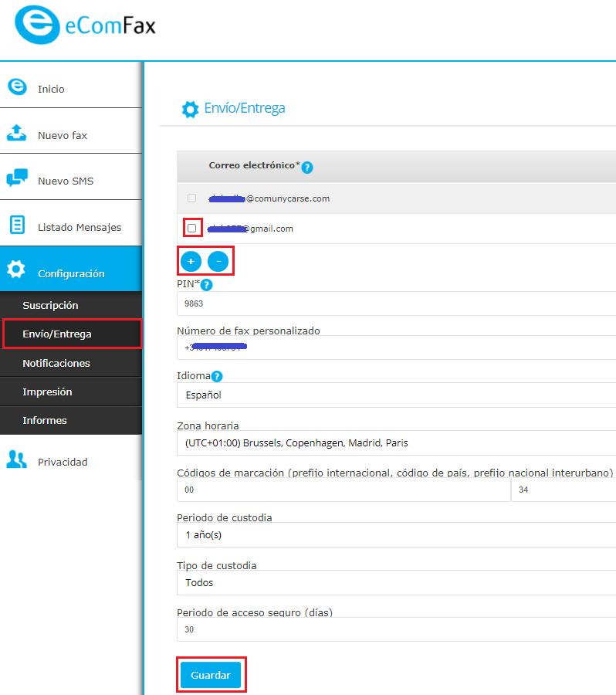Click the Número de fax personalizado field

(396, 347)
